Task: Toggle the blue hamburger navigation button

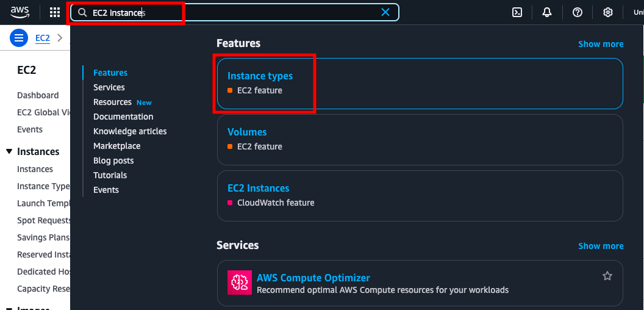Action: click(18, 38)
